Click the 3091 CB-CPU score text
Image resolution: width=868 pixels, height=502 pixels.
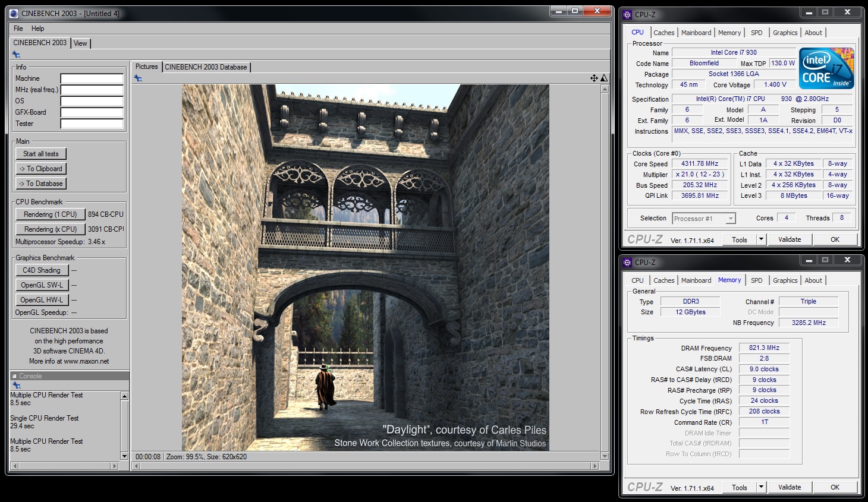click(106, 229)
